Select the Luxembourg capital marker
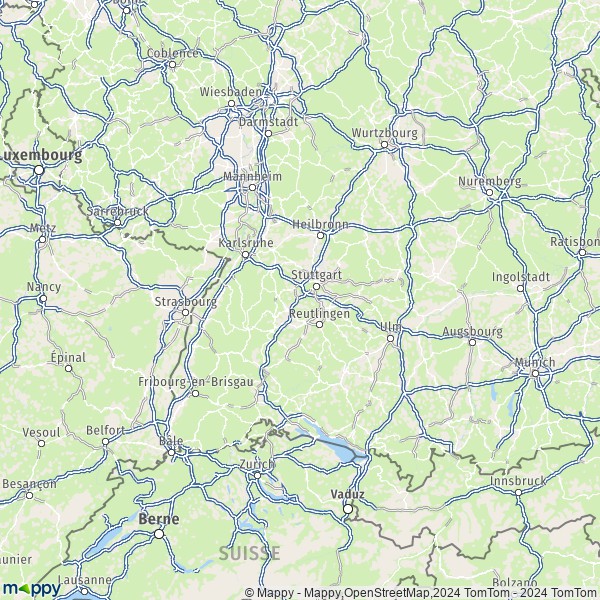Image resolution: width=600 pixels, height=600 pixels. (39, 170)
